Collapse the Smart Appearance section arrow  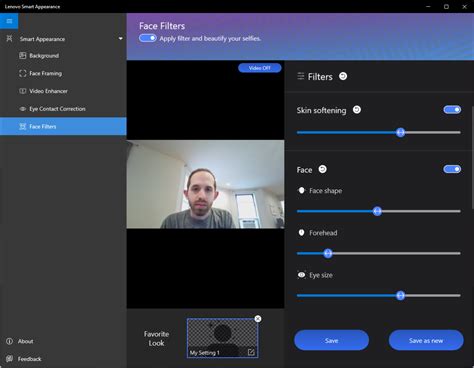click(x=120, y=39)
